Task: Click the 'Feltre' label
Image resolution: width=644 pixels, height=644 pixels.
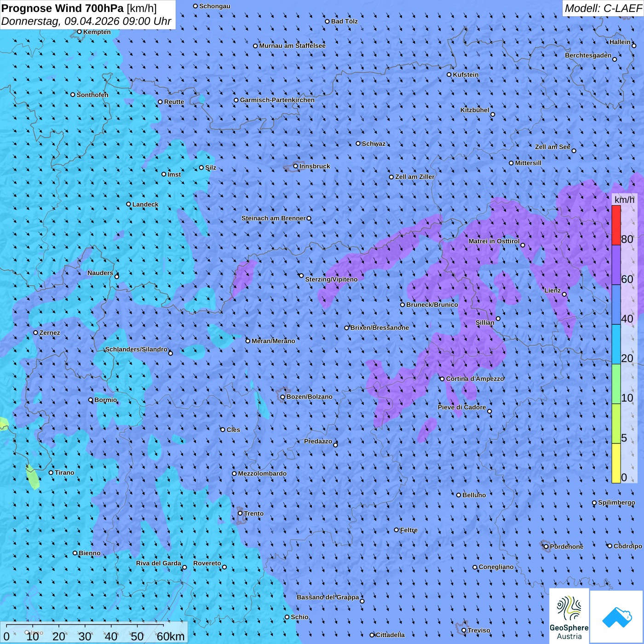Action: coord(409,530)
